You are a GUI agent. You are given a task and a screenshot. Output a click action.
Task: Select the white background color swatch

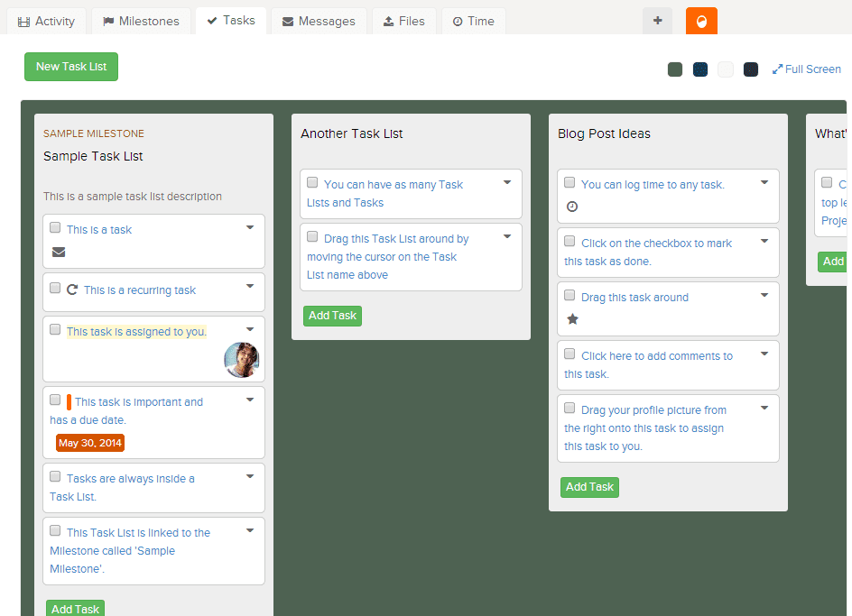[x=726, y=69]
